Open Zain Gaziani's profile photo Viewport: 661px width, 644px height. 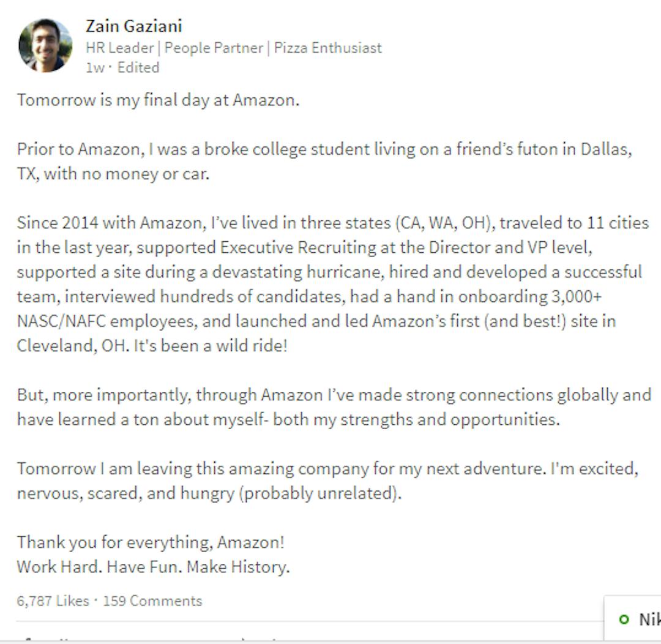pyautogui.click(x=45, y=45)
